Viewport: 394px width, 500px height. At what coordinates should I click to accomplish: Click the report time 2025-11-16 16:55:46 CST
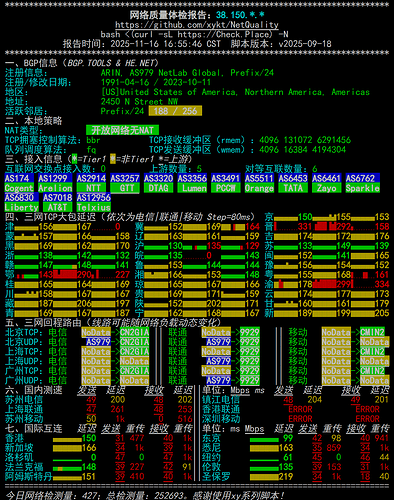point(165,44)
